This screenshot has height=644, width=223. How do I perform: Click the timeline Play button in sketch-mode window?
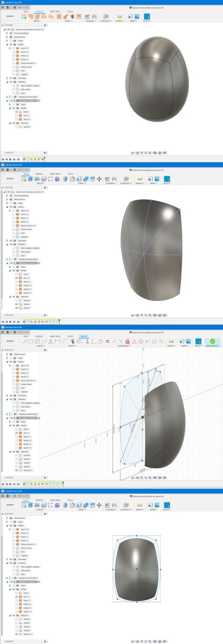pyautogui.click(x=10, y=484)
